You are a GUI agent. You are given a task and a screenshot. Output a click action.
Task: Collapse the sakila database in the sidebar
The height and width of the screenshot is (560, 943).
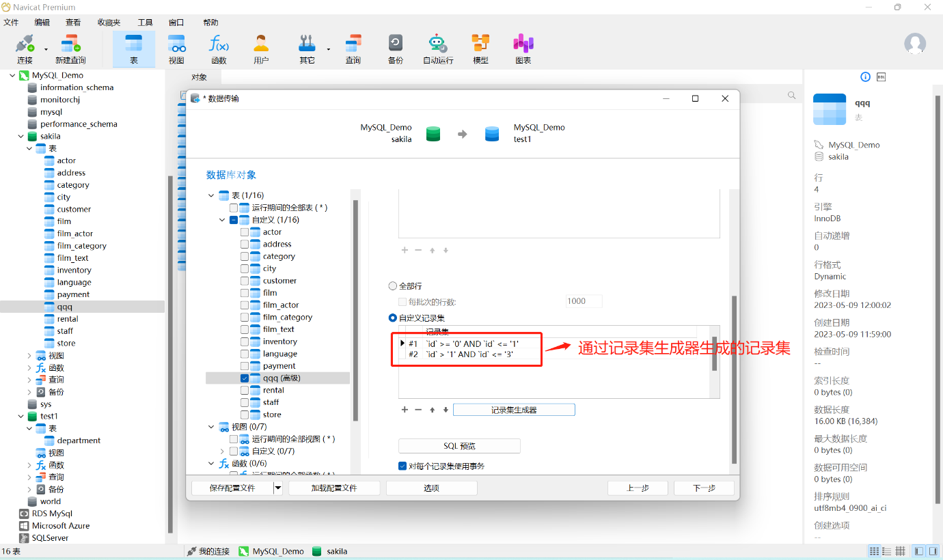21,137
